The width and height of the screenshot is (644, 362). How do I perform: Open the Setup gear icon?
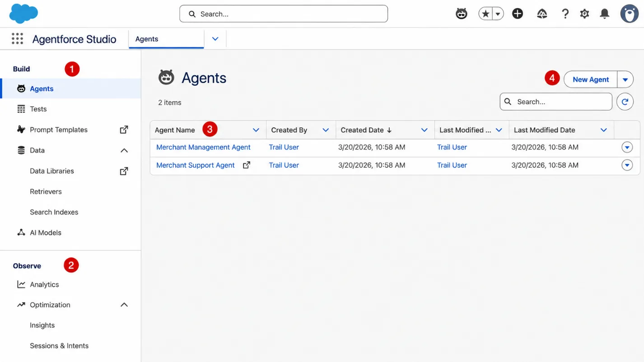[584, 14]
